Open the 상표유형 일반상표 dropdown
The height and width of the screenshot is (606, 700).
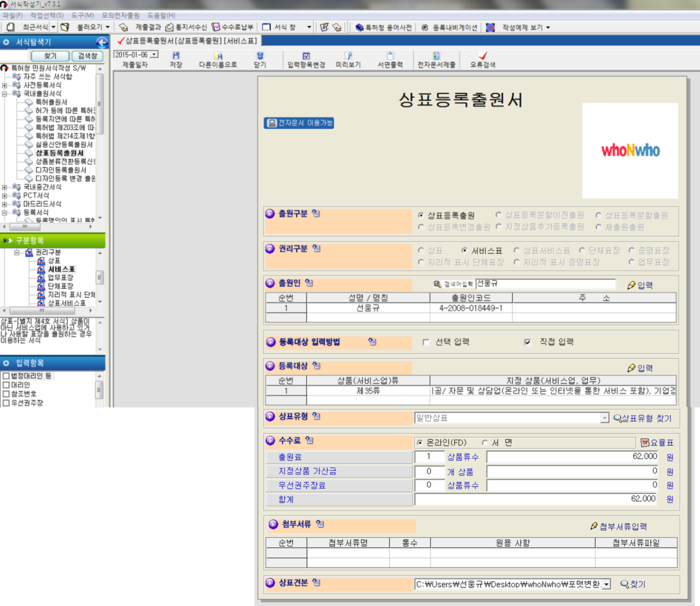[604, 418]
